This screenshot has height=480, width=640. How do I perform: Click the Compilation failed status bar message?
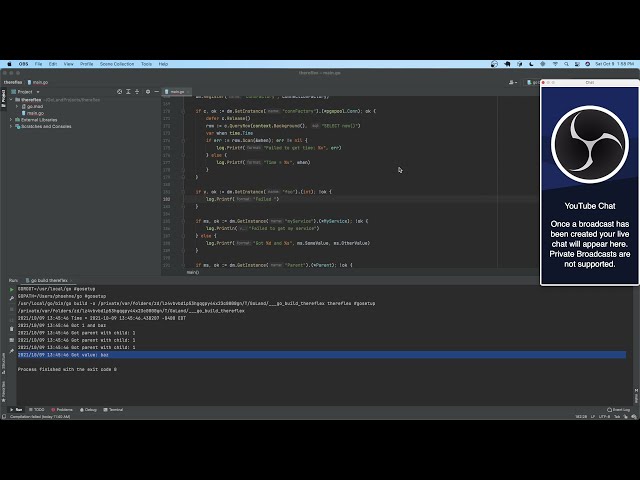(x=40, y=417)
